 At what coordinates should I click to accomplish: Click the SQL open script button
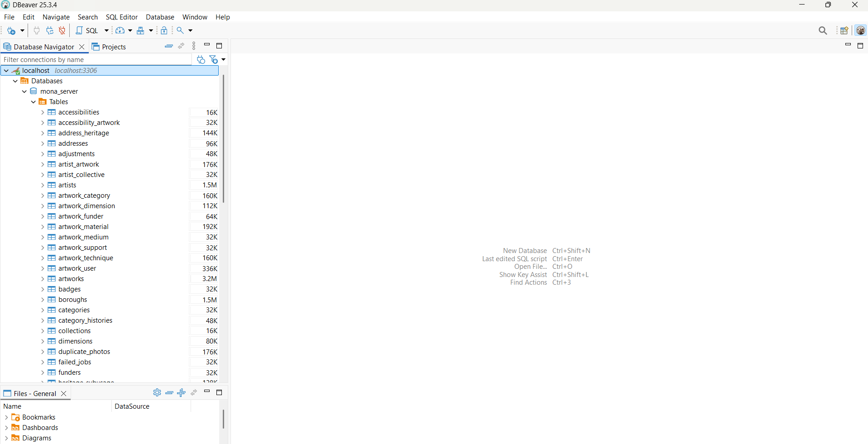click(87, 31)
